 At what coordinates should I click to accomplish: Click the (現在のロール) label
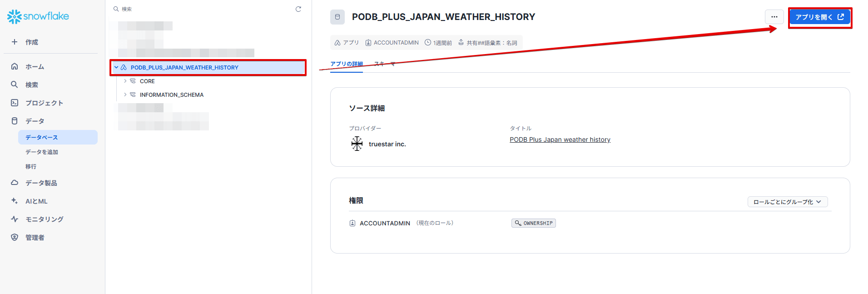(435, 223)
